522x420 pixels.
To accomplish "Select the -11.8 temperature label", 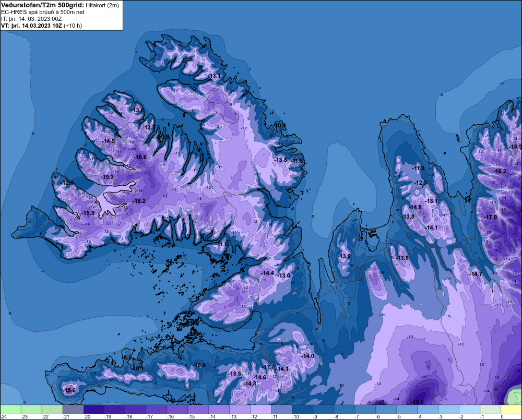I will pos(298,161).
